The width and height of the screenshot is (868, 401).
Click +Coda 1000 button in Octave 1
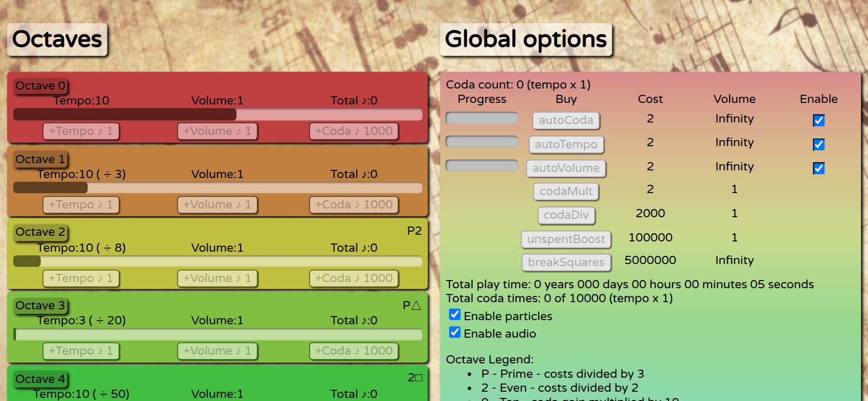(x=354, y=205)
